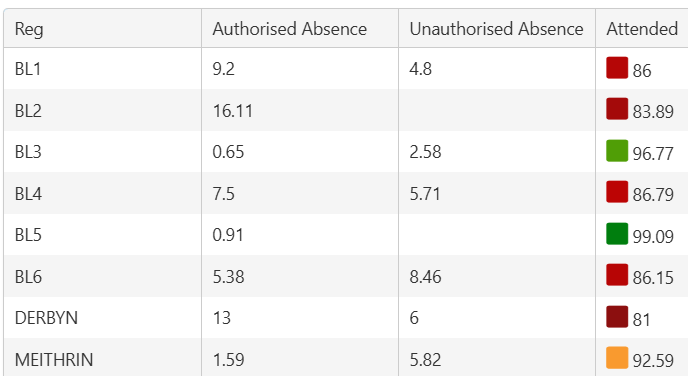Click the red swatch beside 86

pyautogui.click(x=617, y=68)
